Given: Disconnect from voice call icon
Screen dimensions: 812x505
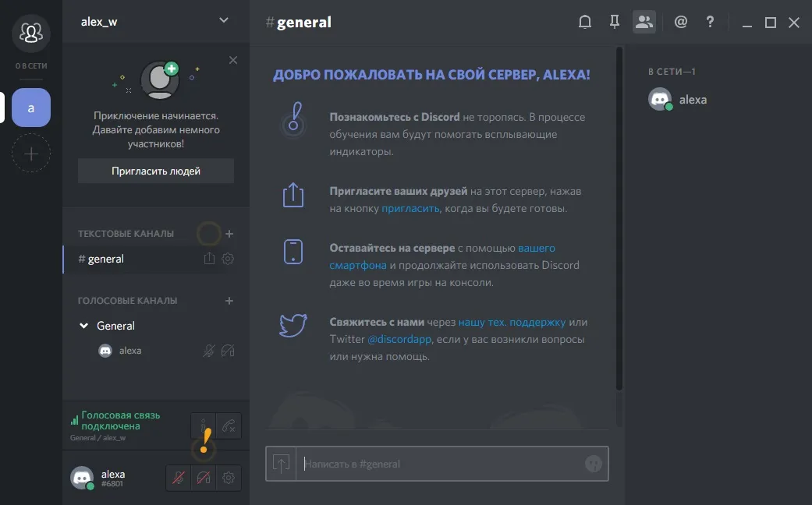Looking at the screenshot, I should [229, 426].
